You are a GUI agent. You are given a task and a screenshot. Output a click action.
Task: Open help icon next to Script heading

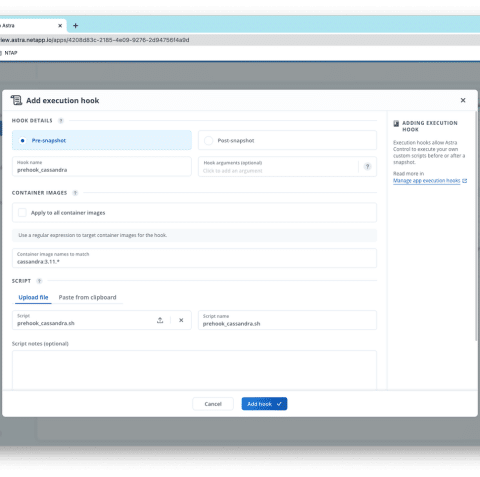point(39,281)
